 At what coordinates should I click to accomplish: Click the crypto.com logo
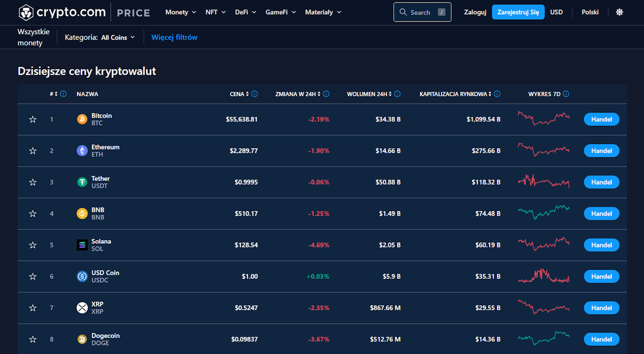[62, 12]
